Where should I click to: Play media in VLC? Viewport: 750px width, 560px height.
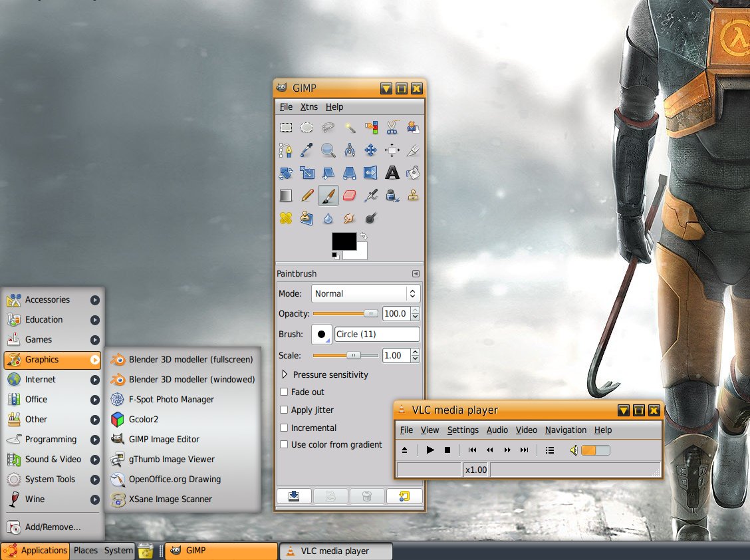tap(430, 450)
